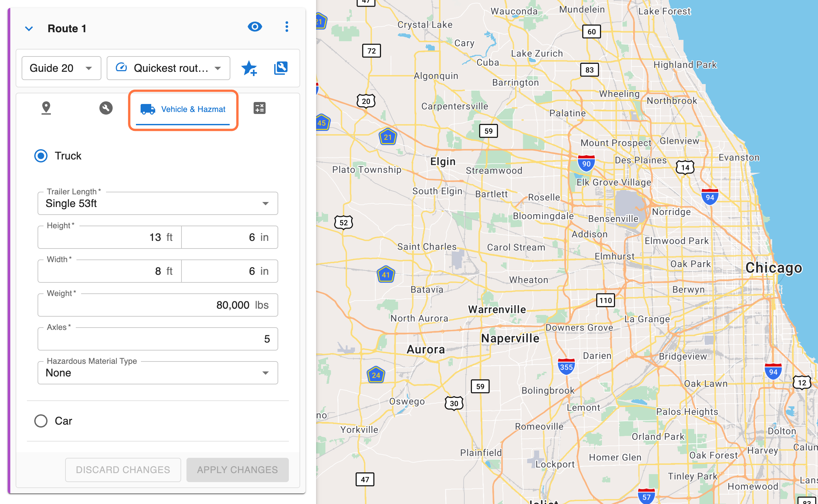Click the route 110 shield on map
Screen dimensions: 818x504
[x=606, y=300]
